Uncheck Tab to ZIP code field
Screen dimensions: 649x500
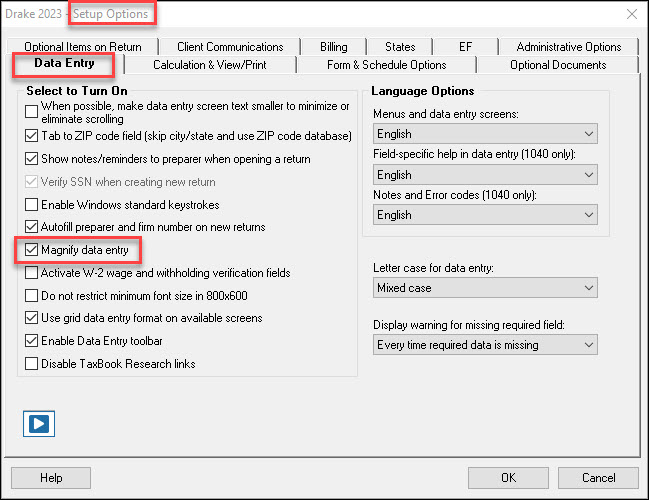click(x=31, y=135)
